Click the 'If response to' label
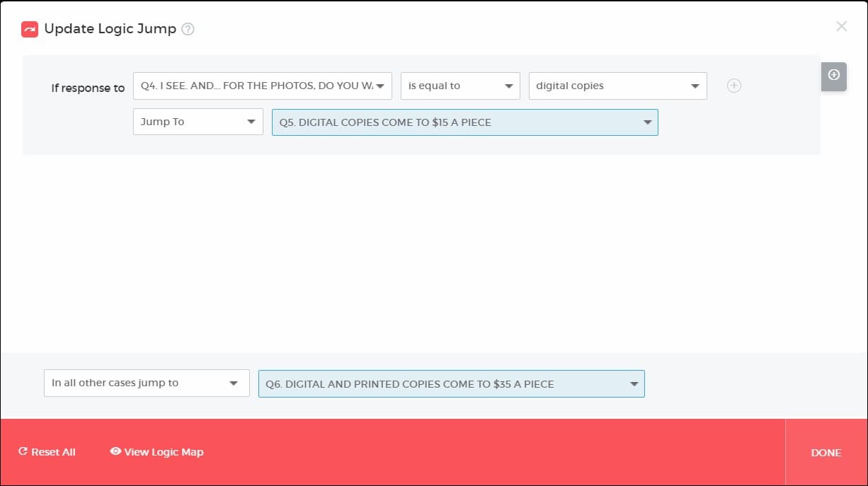868x486 pixels. coord(88,88)
